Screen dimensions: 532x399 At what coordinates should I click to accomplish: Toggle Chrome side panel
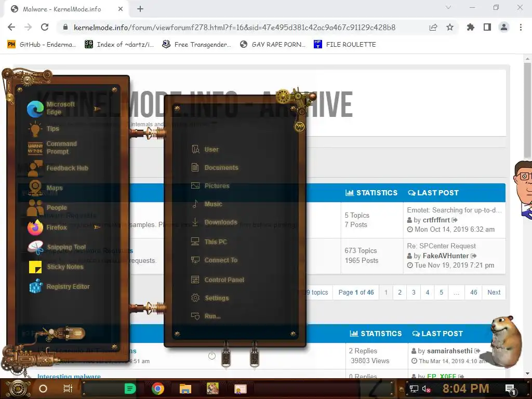tap(487, 27)
